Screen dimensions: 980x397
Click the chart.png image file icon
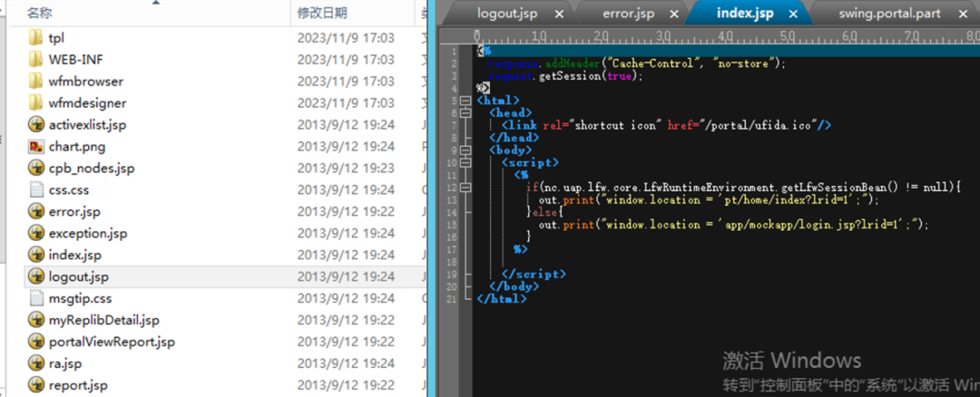click(35, 147)
